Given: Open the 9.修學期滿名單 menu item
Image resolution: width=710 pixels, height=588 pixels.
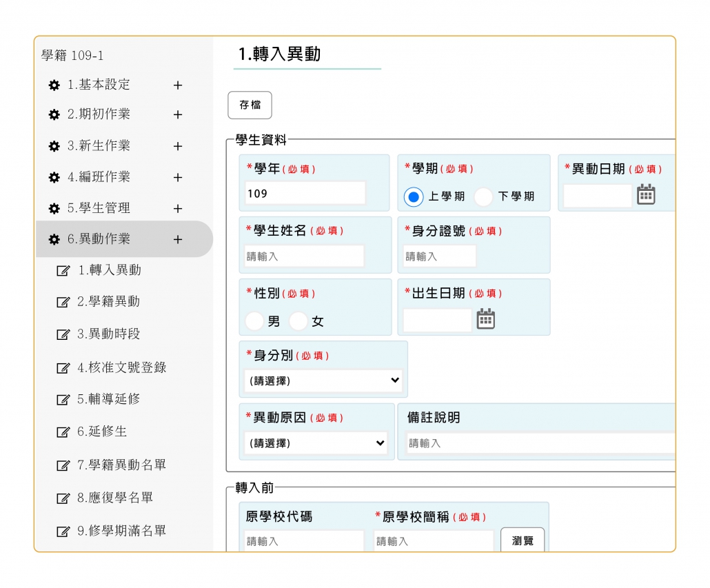Looking at the screenshot, I should click(121, 531).
